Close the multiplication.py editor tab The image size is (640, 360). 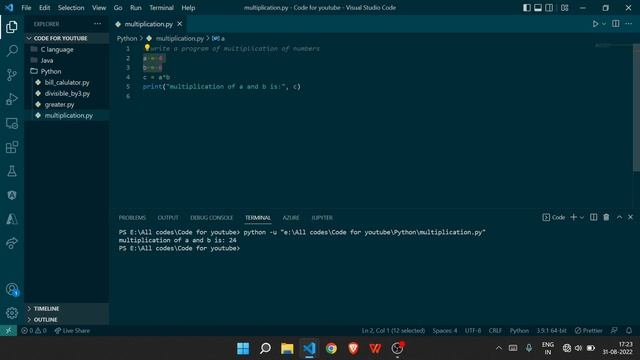[180, 24]
